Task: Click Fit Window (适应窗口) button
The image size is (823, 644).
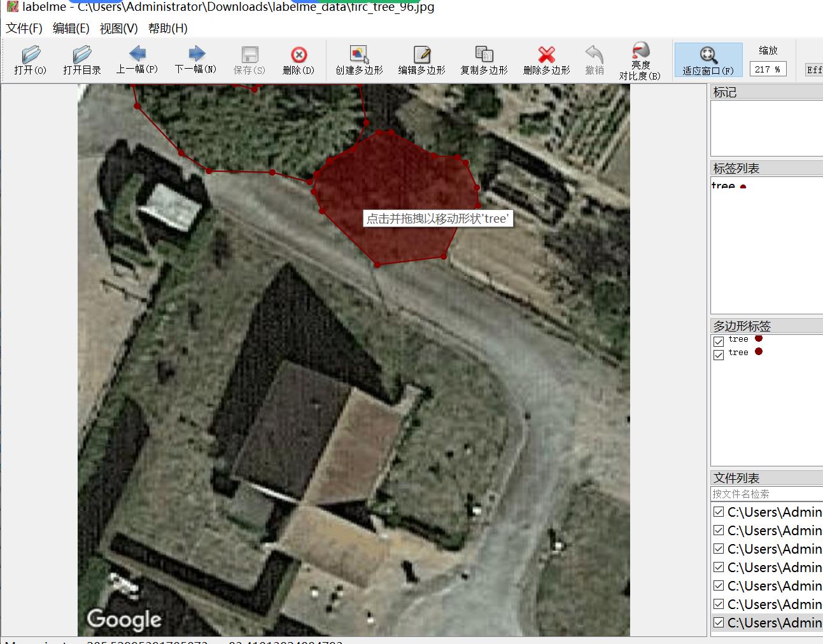Action: point(708,60)
